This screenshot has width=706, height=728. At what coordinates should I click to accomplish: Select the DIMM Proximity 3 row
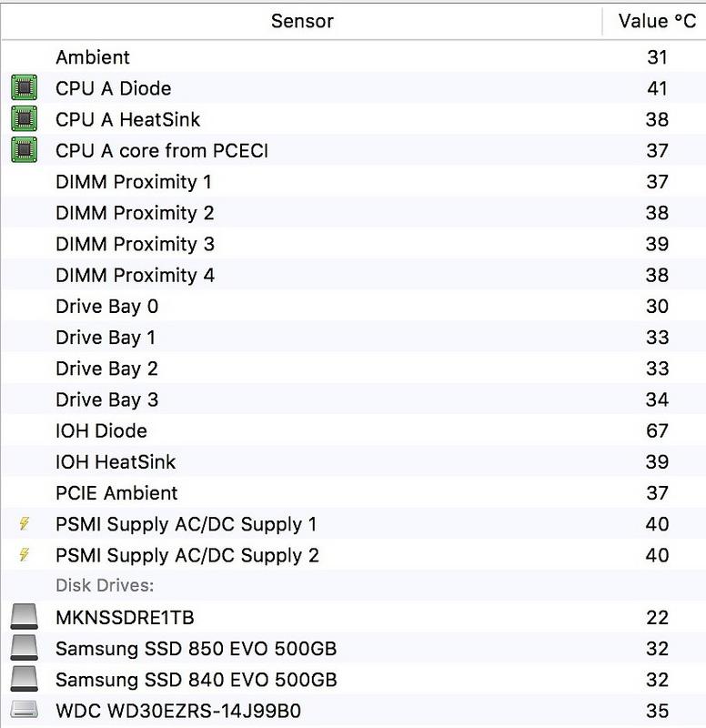(135, 244)
